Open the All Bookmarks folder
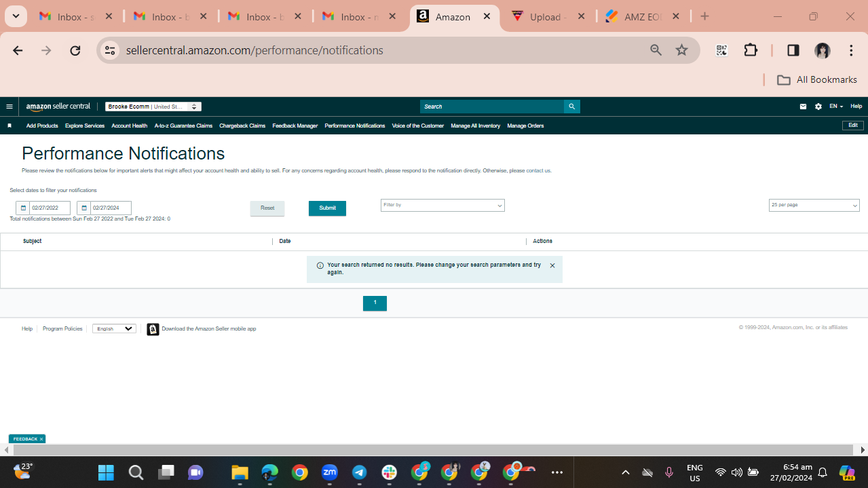Screen dimensions: 868x488 [x=817, y=80]
